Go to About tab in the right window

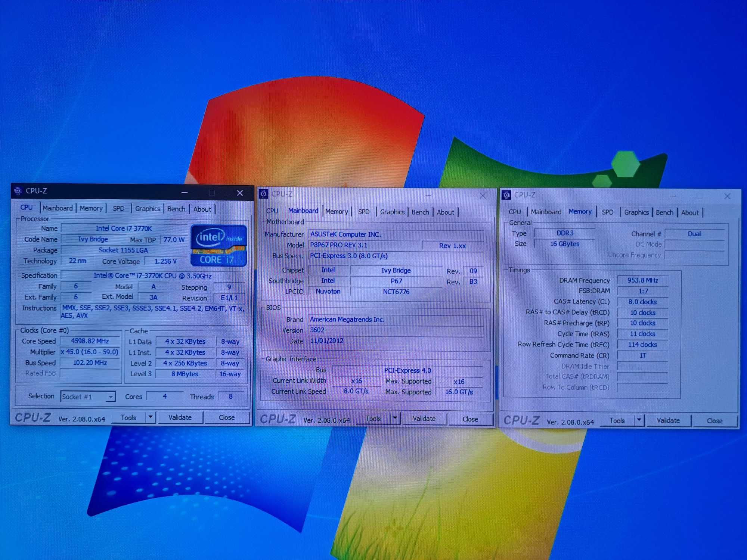(x=690, y=213)
